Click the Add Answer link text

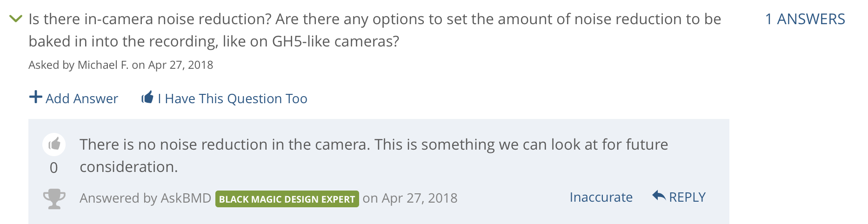tap(82, 99)
